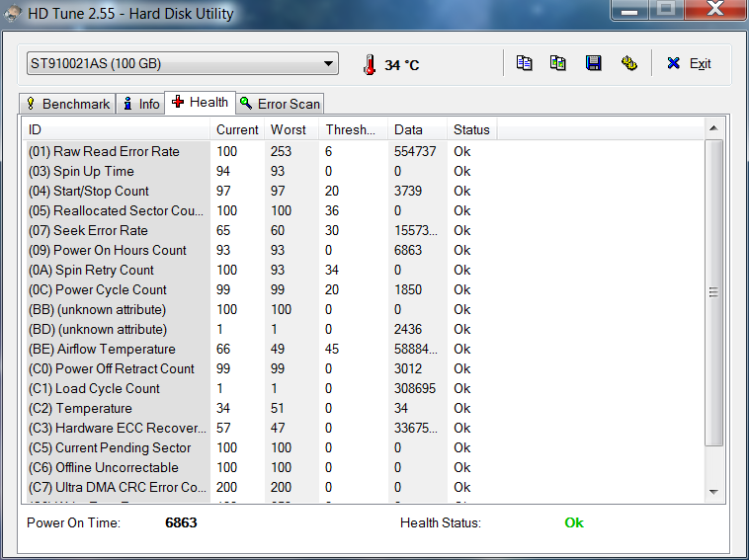The width and height of the screenshot is (749, 560).
Task: Click the data value 554737
Action: (415, 151)
